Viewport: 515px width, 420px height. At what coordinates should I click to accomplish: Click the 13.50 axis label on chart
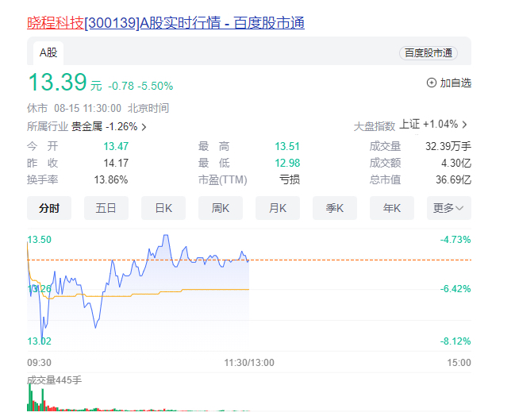tap(39, 240)
